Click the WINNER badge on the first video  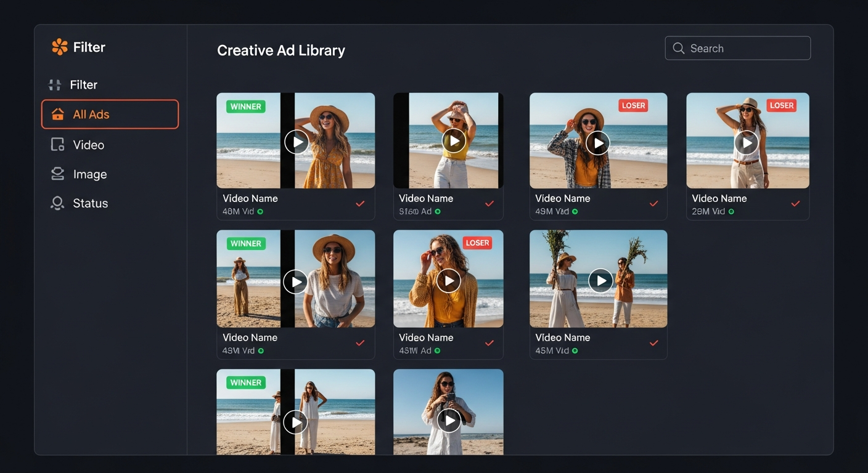coord(245,106)
